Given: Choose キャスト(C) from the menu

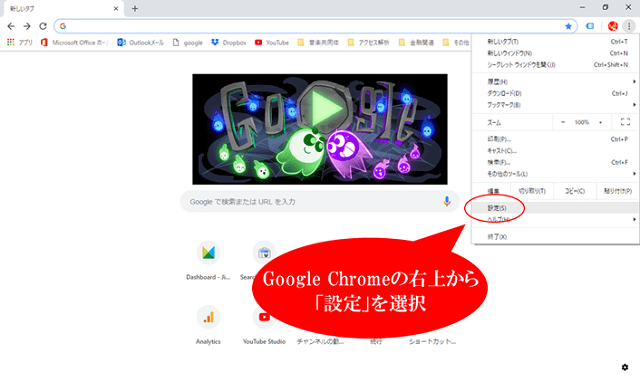Looking at the screenshot, I should click(555, 151).
